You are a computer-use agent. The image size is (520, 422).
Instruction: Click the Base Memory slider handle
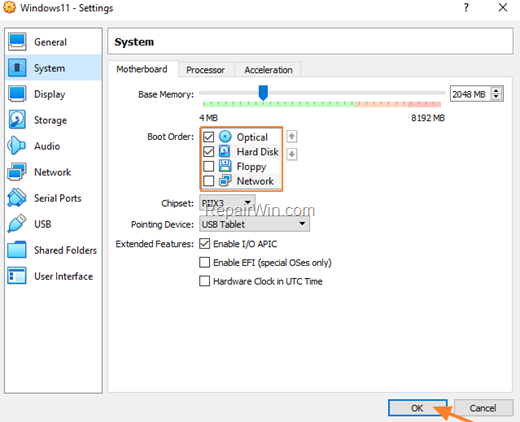[x=263, y=93]
